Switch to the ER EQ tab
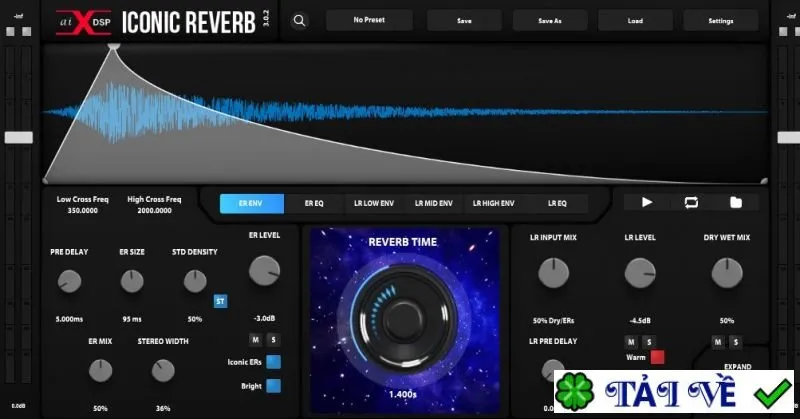Screen dimensions: 800x419 314,203
